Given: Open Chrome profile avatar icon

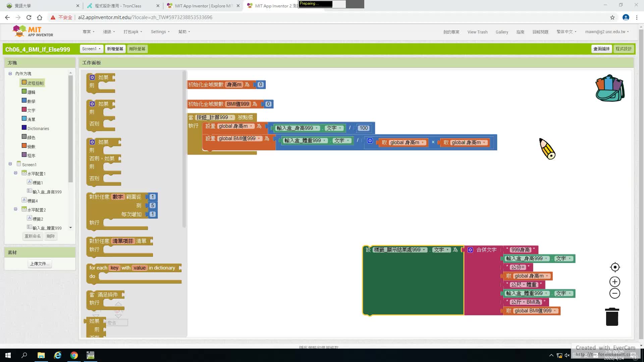Looking at the screenshot, I should pos(626,17).
